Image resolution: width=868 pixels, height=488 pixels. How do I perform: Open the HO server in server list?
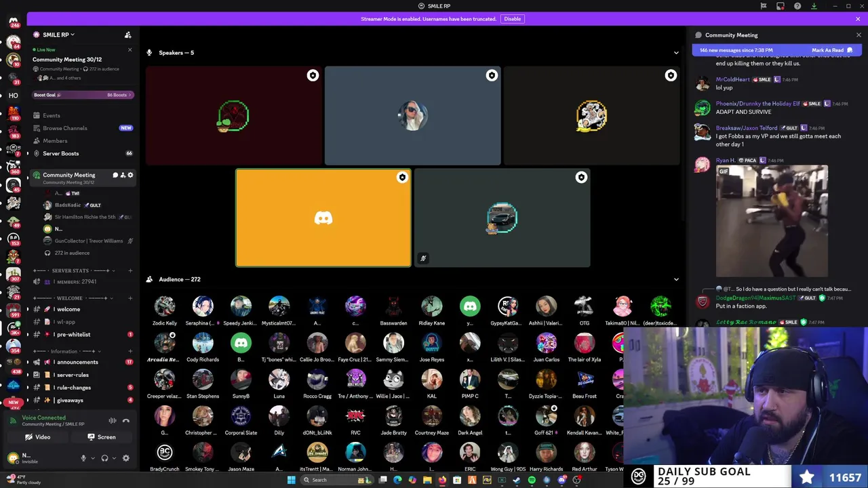(x=13, y=96)
